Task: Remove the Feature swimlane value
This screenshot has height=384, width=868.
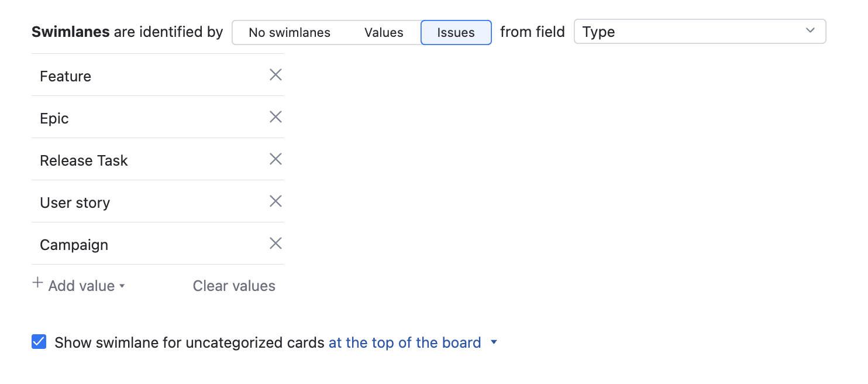Action: (275, 75)
